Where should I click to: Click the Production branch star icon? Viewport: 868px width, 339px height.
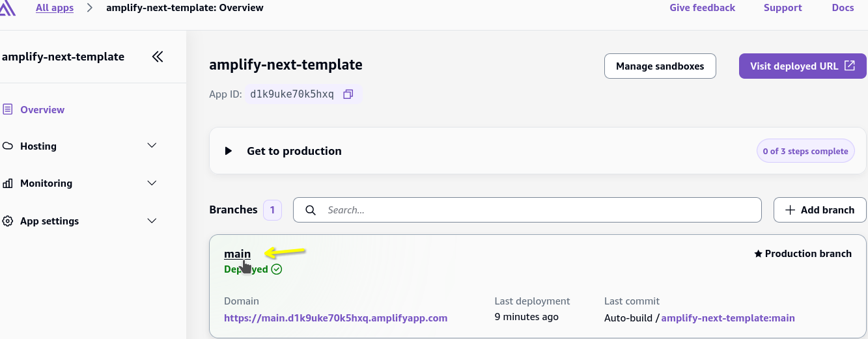click(758, 254)
